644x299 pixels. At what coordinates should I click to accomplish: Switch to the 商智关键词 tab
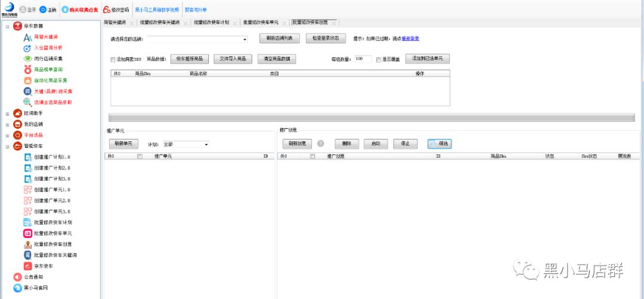click(114, 23)
